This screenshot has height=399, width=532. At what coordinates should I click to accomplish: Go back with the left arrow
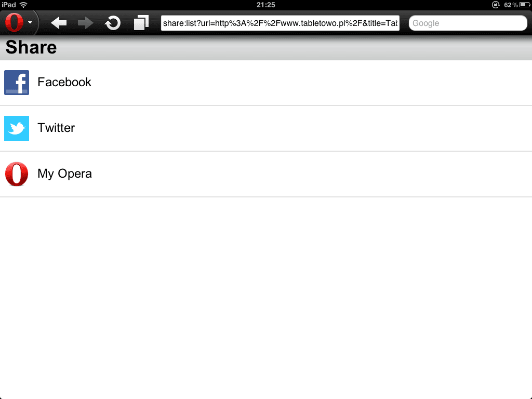(x=59, y=23)
